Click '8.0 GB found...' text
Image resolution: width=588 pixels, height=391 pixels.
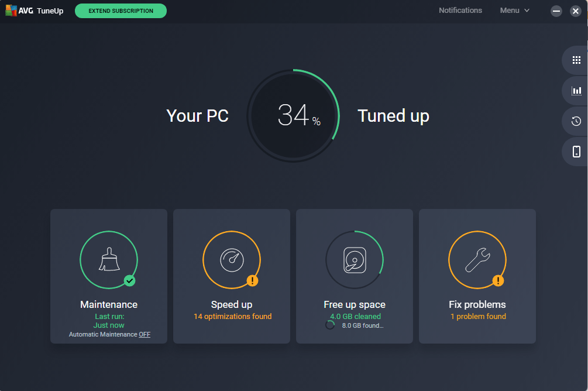(363, 325)
